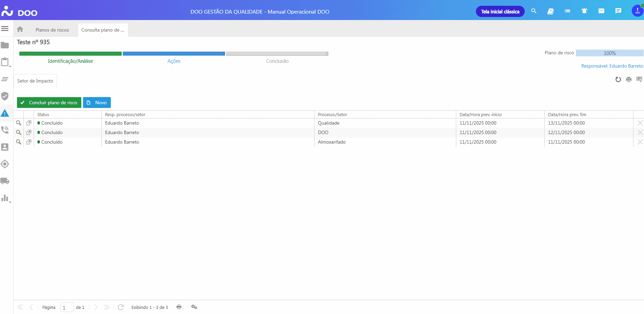
Task: Click the page number input field
Action: [x=67, y=308]
